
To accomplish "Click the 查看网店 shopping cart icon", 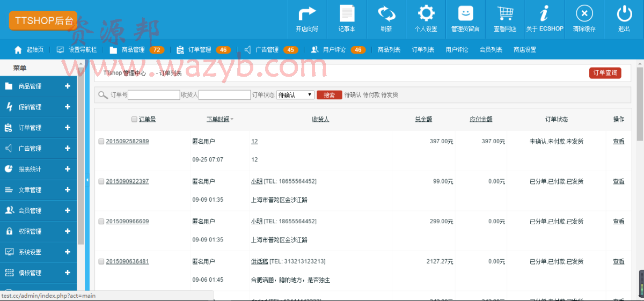I will tap(505, 13).
